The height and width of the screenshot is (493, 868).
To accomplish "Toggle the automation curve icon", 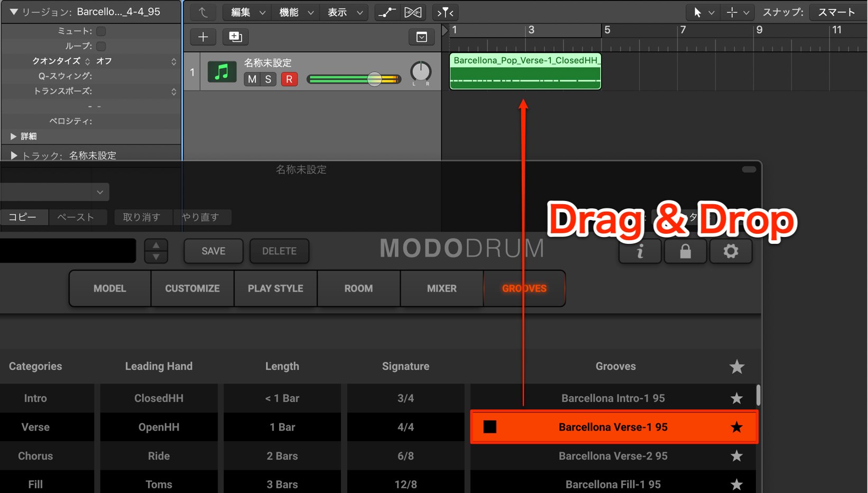I will pos(387,12).
